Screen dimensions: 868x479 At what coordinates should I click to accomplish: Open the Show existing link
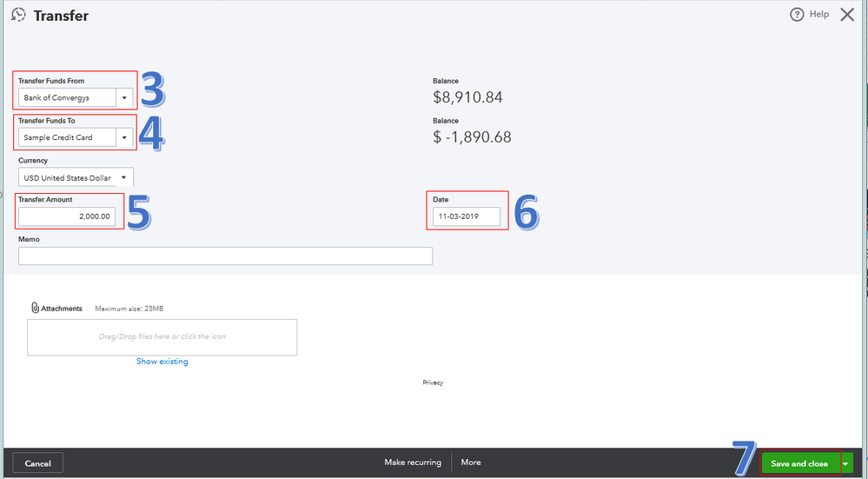tap(162, 362)
